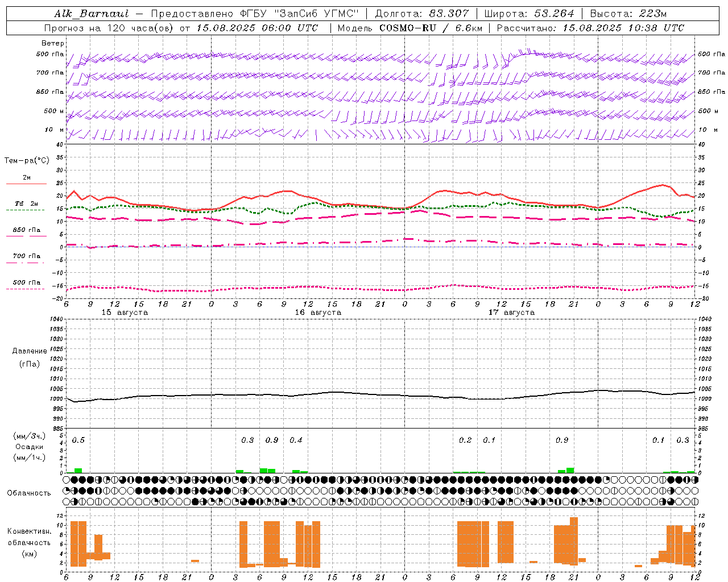Viewport: 728px width, 582px height.
Task: Click the 'Облачность' cloud cover label
Action: (x=29, y=493)
